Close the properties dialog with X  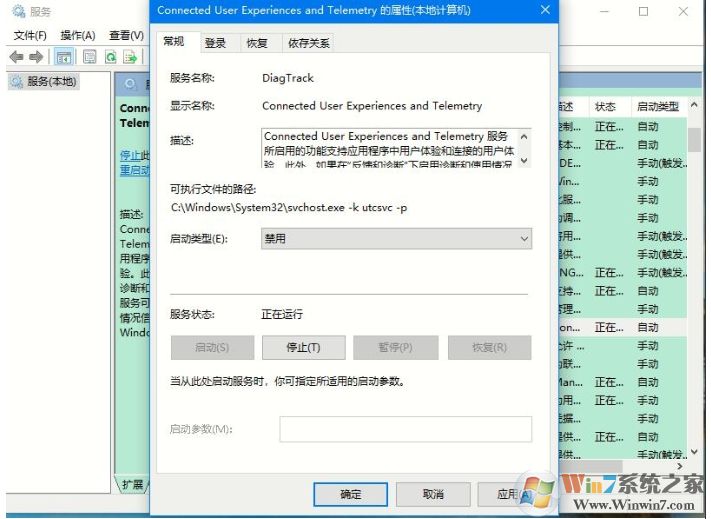[x=545, y=10]
